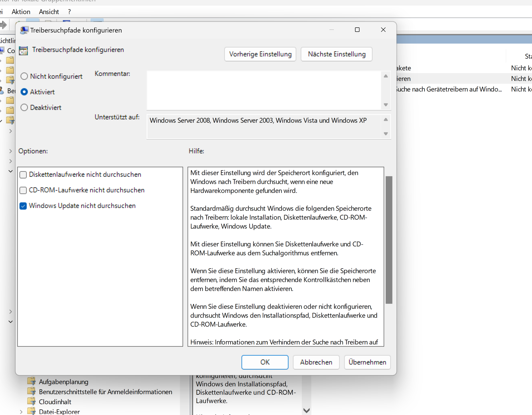Click the Datei-Explorer folder icon
Image resolution: width=532 pixels, height=415 pixels.
(31, 411)
